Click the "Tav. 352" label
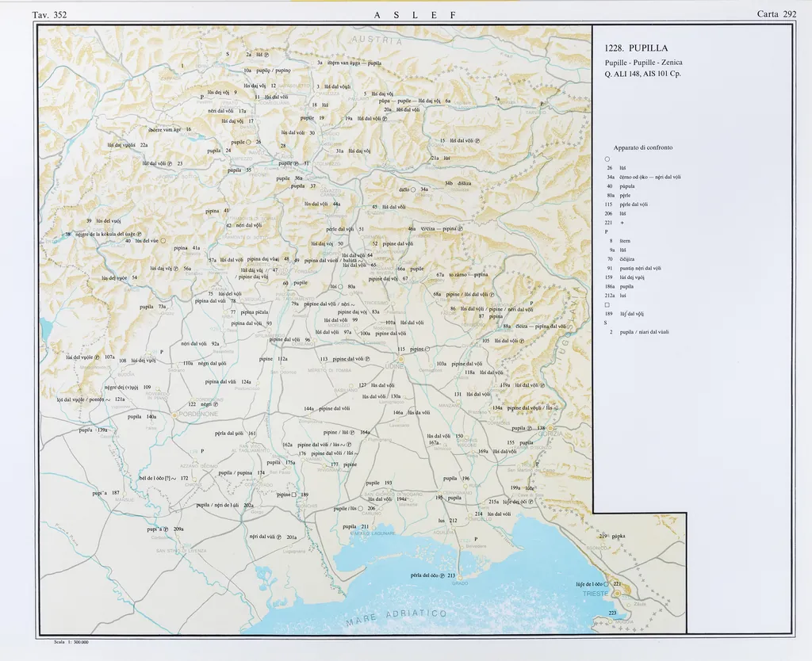The width and height of the screenshot is (812, 661). click(49, 13)
